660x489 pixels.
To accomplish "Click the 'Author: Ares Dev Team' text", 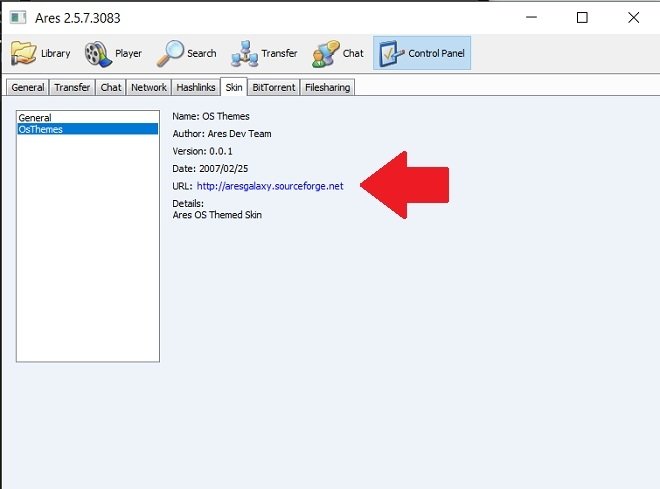I will point(222,133).
